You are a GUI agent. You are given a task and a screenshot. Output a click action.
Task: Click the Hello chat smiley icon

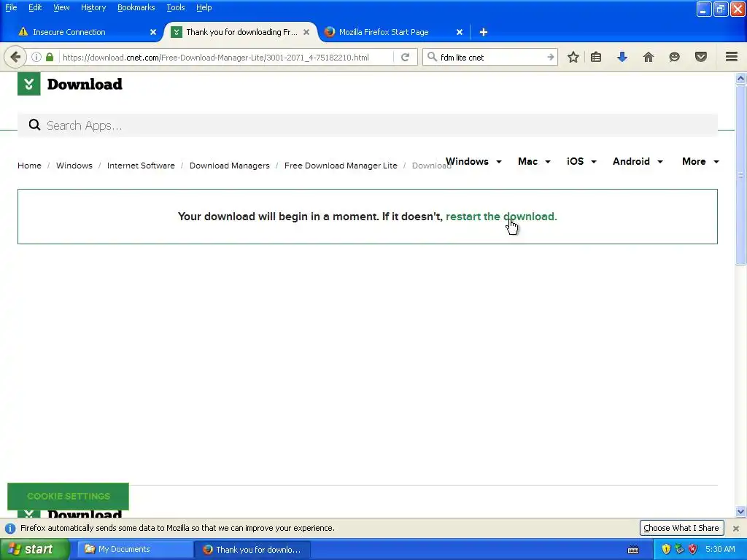point(674,57)
